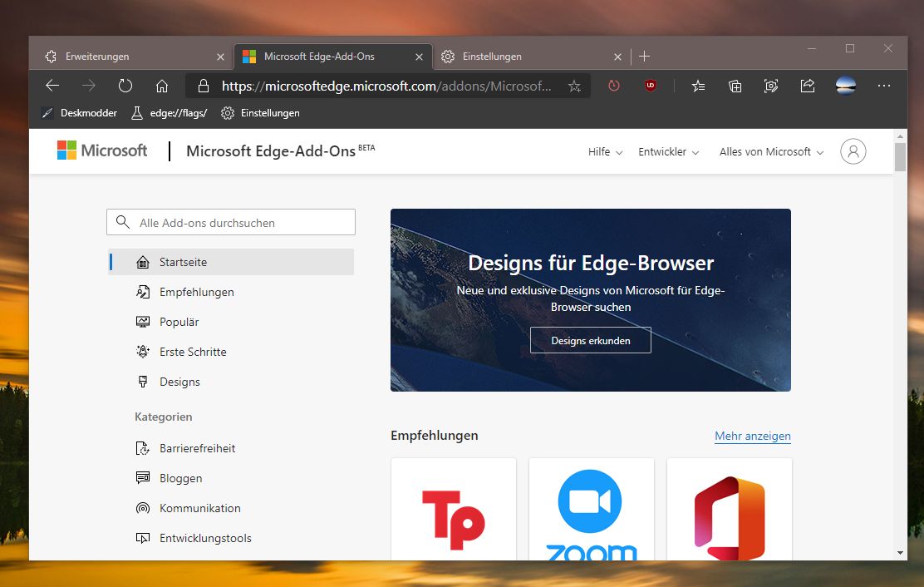The width and height of the screenshot is (924, 587).
Task: Expand the Hilfe dropdown
Action: (x=605, y=152)
